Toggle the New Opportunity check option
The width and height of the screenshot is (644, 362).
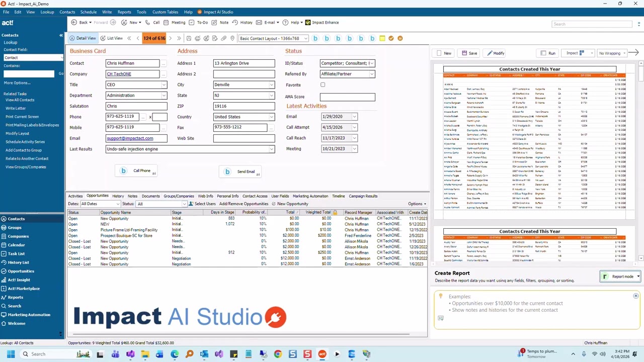[x=274, y=204]
